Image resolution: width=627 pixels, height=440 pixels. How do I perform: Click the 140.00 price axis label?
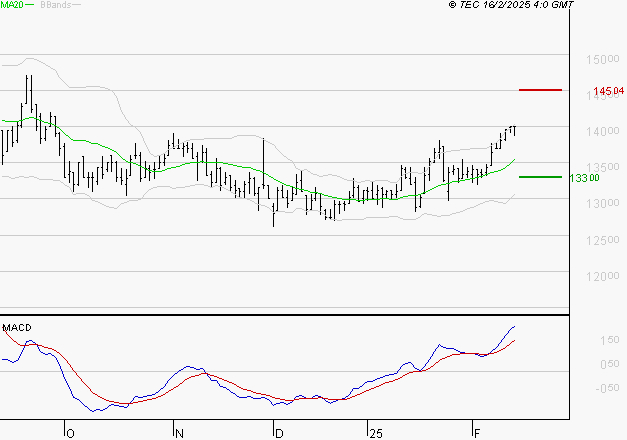click(602, 131)
